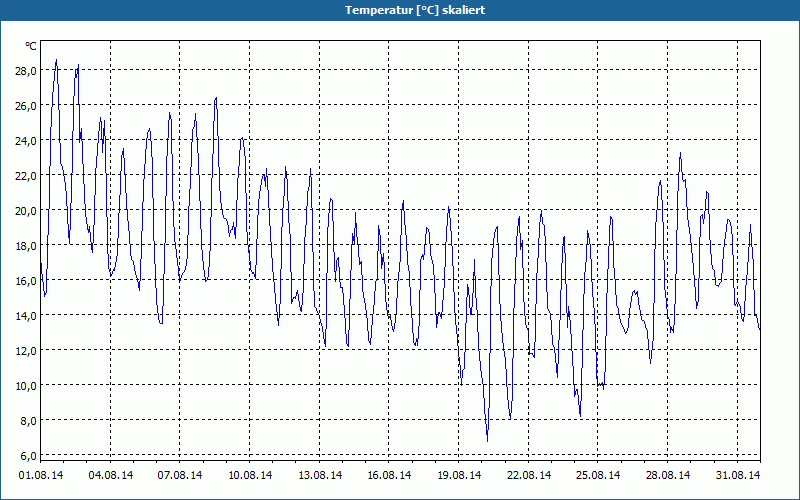The height and width of the screenshot is (500, 800).
Task: Click the 12,0 y-axis label
Action: (26, 351)
